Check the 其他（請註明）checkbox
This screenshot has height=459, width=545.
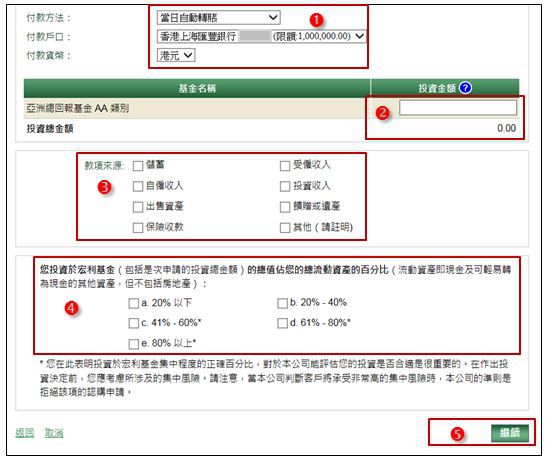(285, 228)
